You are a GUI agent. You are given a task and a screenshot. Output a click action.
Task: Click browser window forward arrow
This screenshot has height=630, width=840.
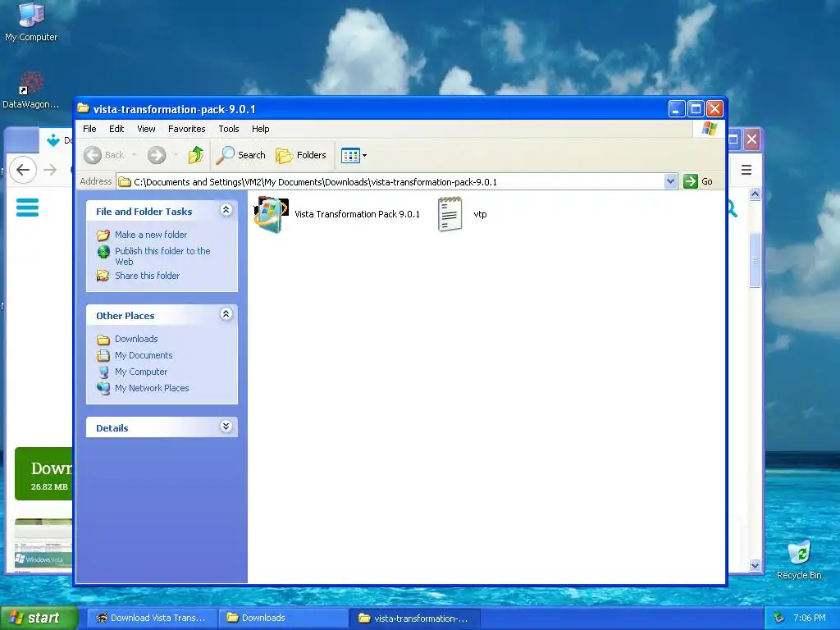pos(50,170)
